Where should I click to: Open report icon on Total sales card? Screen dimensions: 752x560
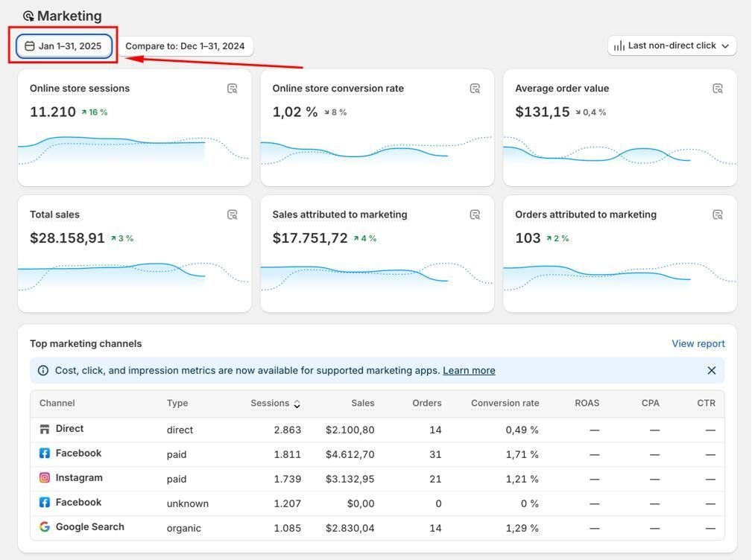click(x=232, y=214)
